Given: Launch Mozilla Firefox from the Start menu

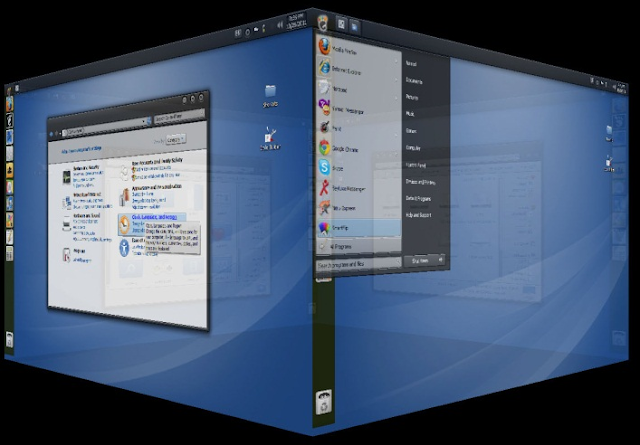Looking at the screenshot, I should tap(357, 50).
